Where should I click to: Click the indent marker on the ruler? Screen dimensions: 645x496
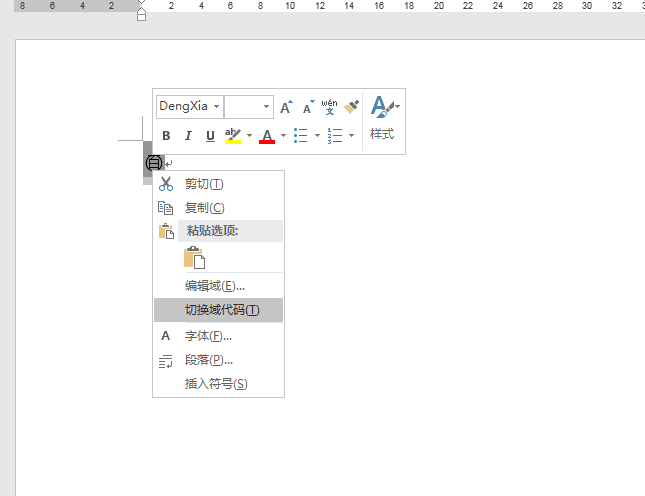point(141,13)
